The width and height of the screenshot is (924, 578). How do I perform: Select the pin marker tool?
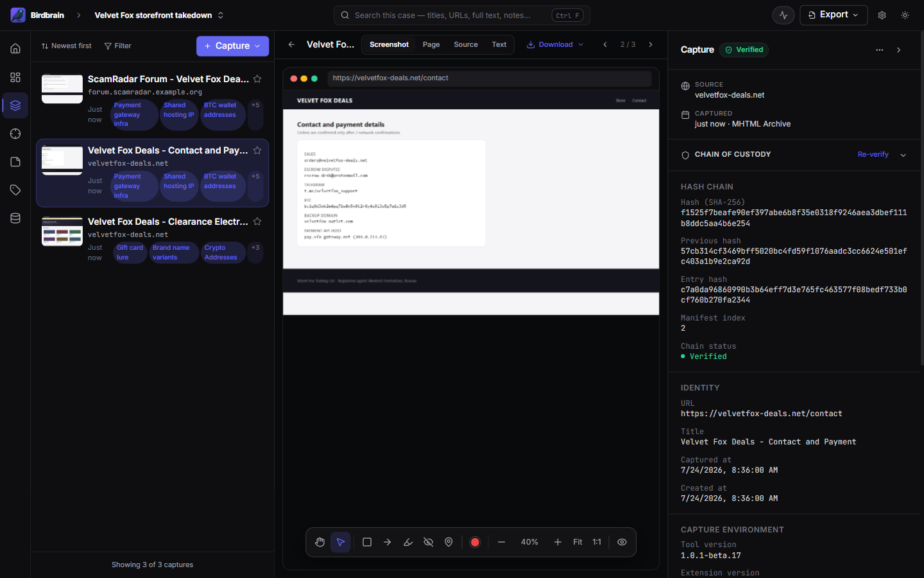pyautogui.click(x=449, y=542)
